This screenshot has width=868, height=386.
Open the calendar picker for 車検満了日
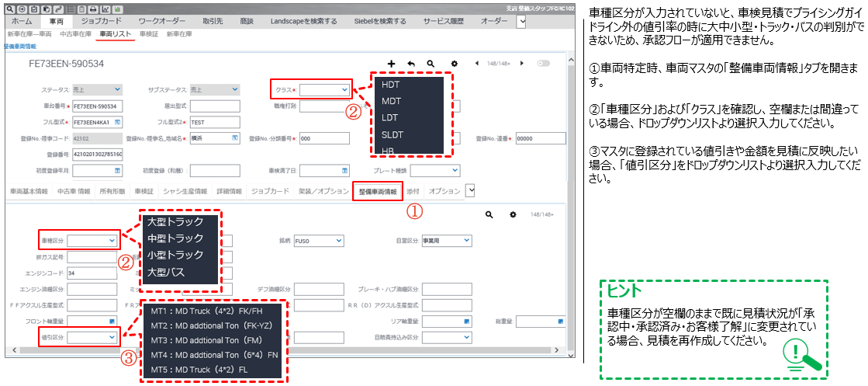(x=344, y=171)
